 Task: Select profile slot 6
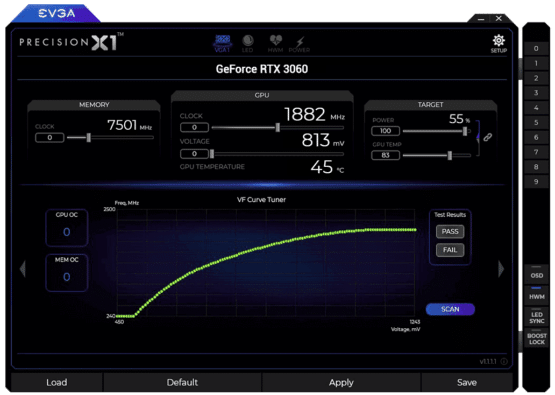click(x=536, y=137)
